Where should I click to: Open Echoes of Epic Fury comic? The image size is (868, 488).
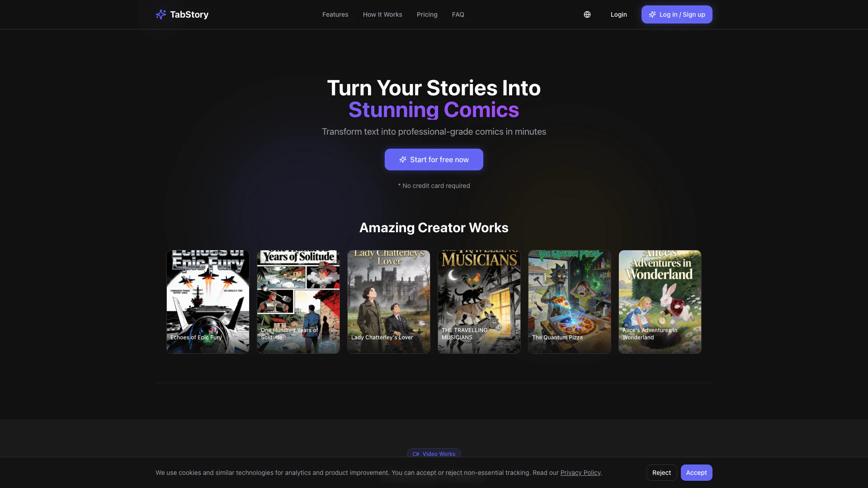tap(208, 301)
